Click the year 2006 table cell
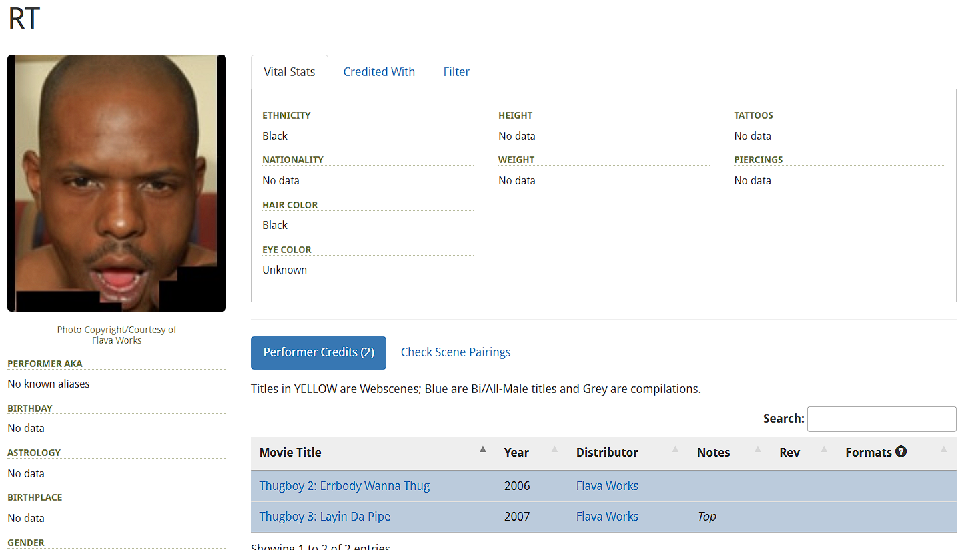 pos(517,486)
